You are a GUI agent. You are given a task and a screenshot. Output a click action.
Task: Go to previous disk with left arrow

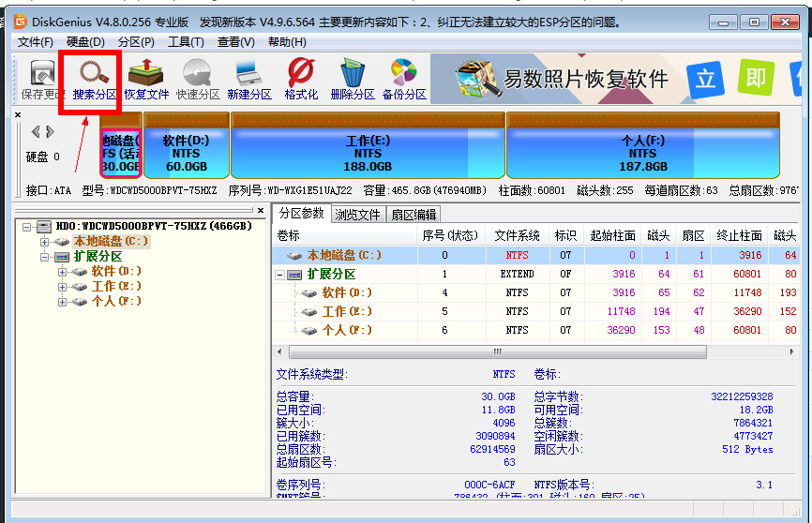point(36,131)
